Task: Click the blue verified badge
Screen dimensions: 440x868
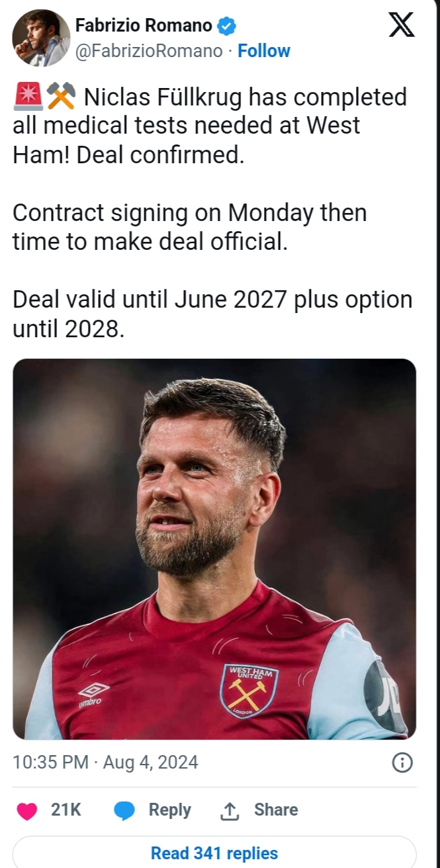Action: tap(228, 26)
